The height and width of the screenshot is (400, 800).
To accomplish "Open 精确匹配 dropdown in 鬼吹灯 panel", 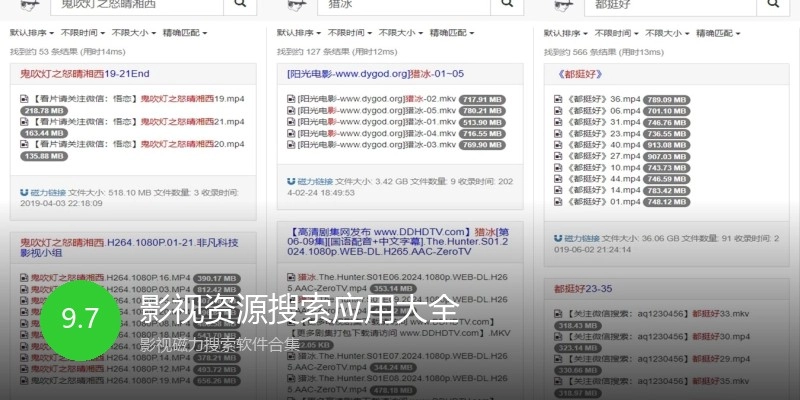I will coord(185,33).
